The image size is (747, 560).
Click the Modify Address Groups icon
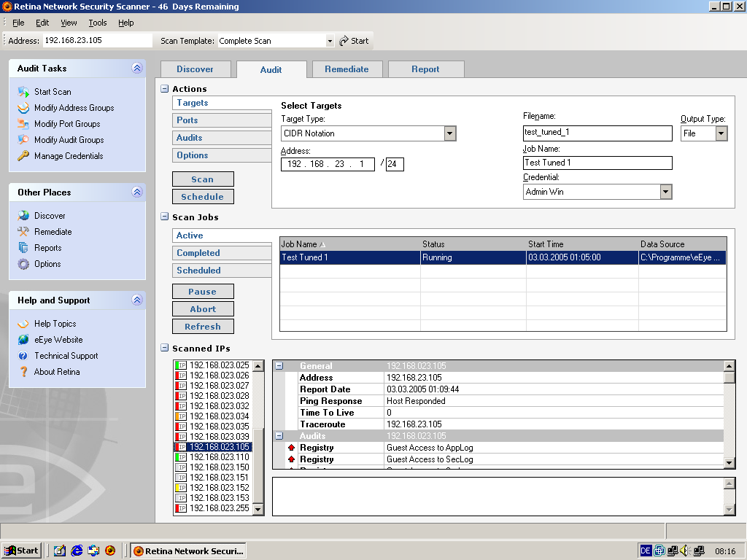(x=23, y=108)
